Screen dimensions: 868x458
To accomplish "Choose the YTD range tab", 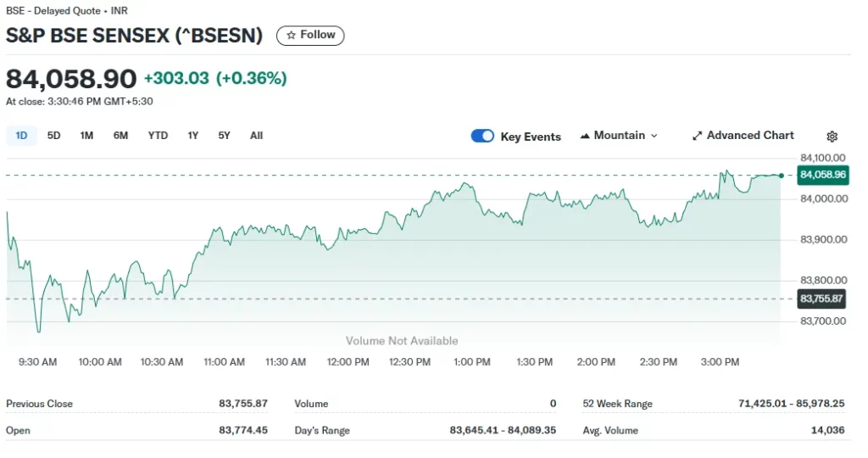I will click(x=158, y=136).
